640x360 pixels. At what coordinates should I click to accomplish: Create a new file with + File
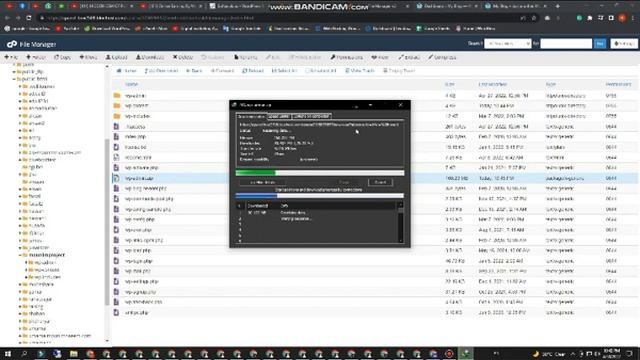pyautogui.click(x=11, y=58)
